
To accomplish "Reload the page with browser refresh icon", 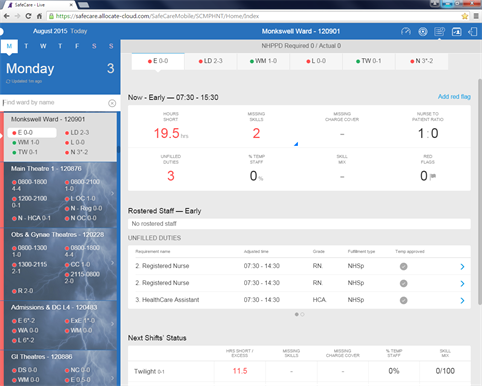I will tap(28, 16).
